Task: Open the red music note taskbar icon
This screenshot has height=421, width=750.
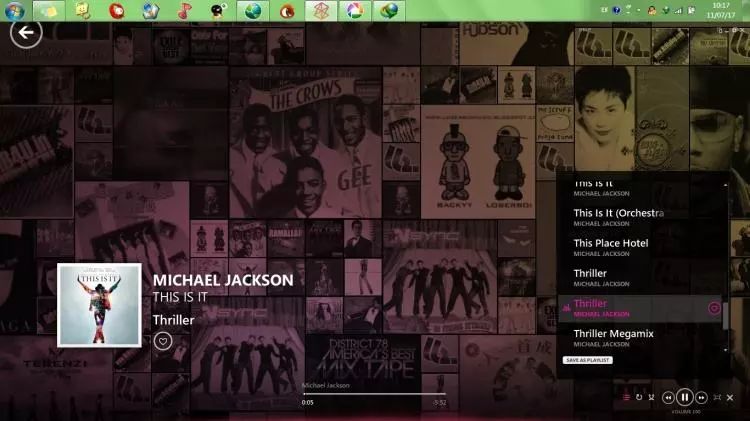Action: pyautogui.click(x=184, y=11)
